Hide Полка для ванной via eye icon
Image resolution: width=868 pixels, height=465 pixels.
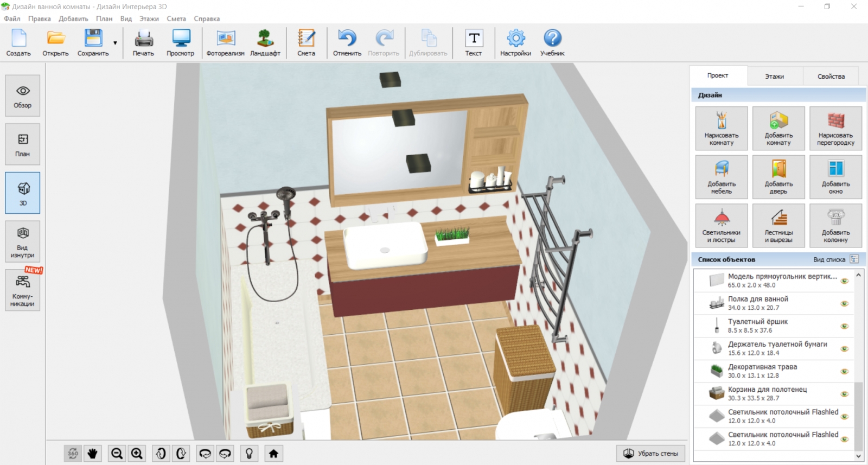click(x=844, y=303)
